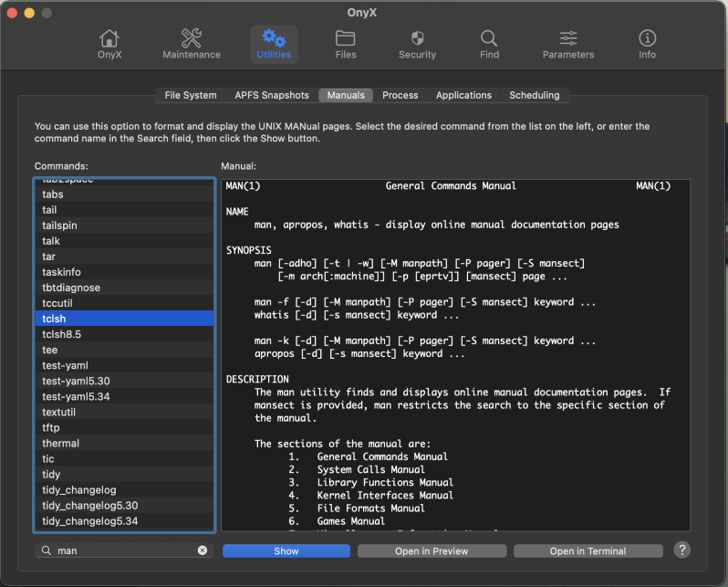The height and width of the screenshot is (587, 728).
Task: Select the tabs command
Action: click(124, 194)
